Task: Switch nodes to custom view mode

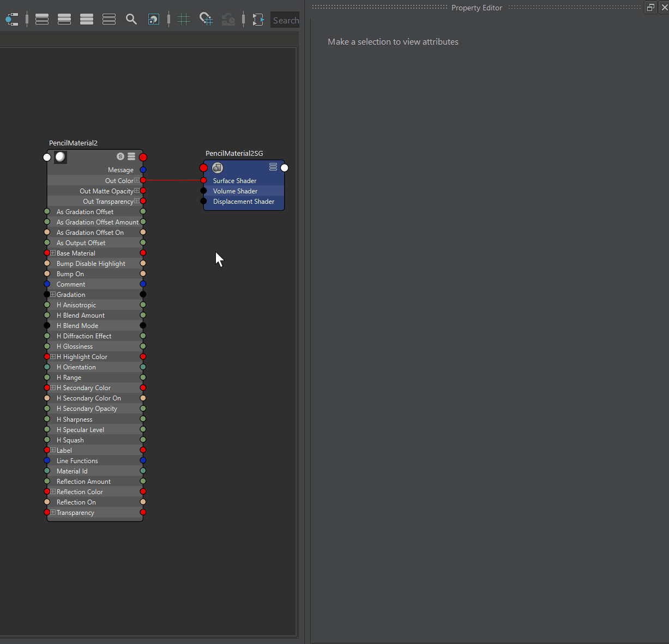Action: tap(109, 20)
